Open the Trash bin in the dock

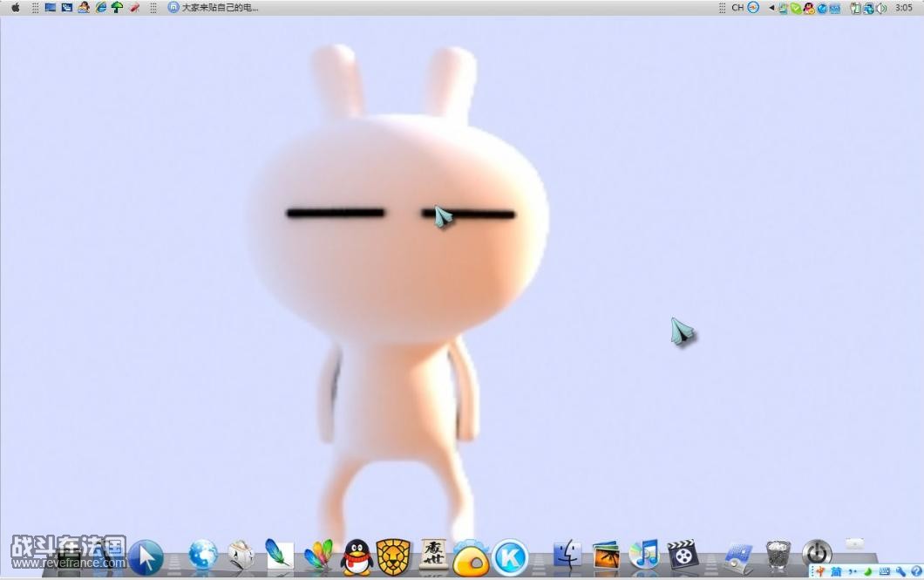[x=778, y=556]
